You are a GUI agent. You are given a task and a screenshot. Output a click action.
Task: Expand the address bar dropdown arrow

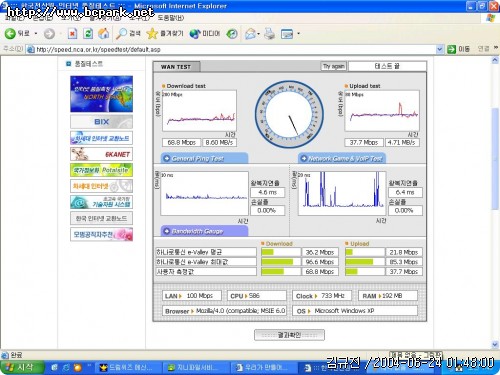click(x=440, y=49)
